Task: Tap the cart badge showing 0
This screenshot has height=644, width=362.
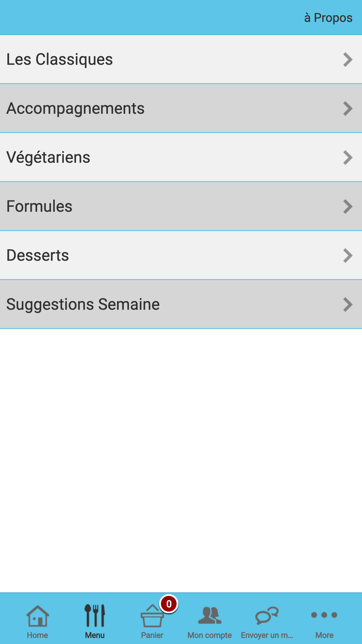Action: click(x=169, y=604)
